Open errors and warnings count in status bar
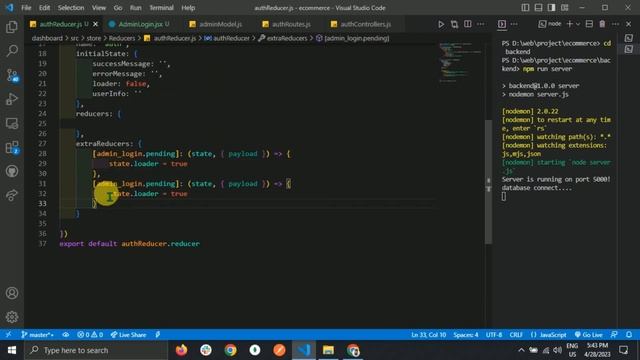Screen dimensions: 640x360 pyautogui.click(x=90, y=335)
